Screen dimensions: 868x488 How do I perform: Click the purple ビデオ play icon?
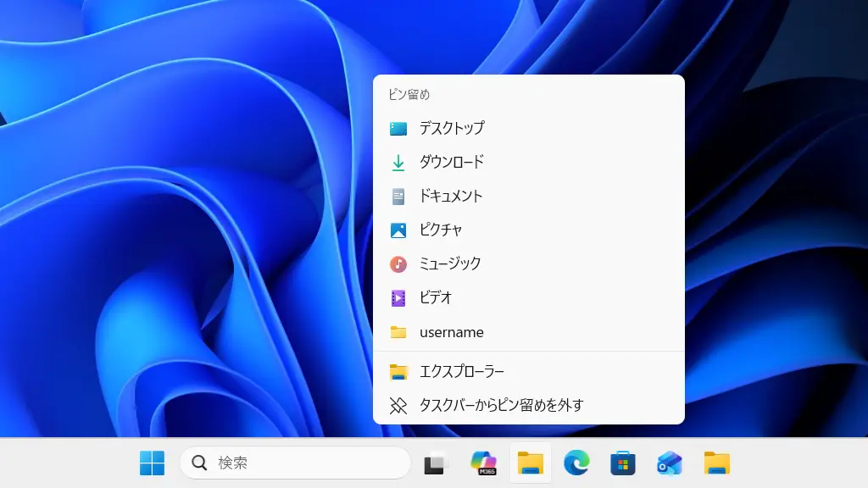click(x=398, y=297)
